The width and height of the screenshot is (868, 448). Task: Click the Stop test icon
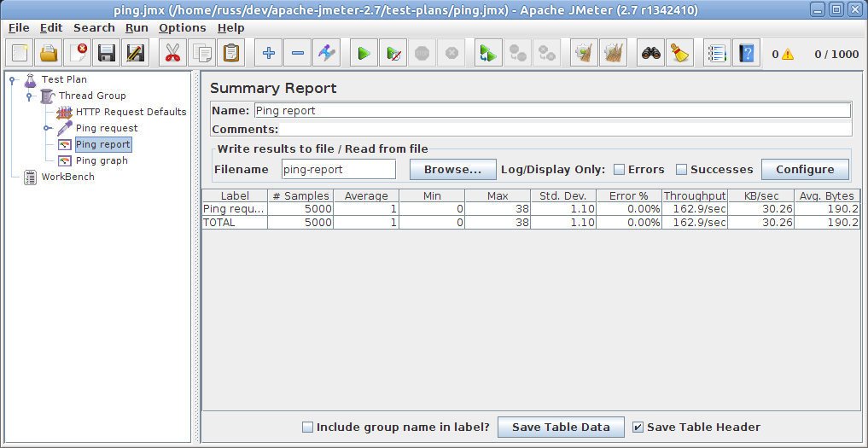click(x=422, y=53)
